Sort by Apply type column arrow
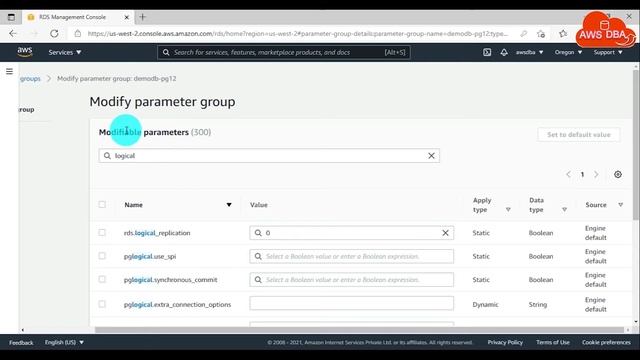 click(x=508, y=209)
